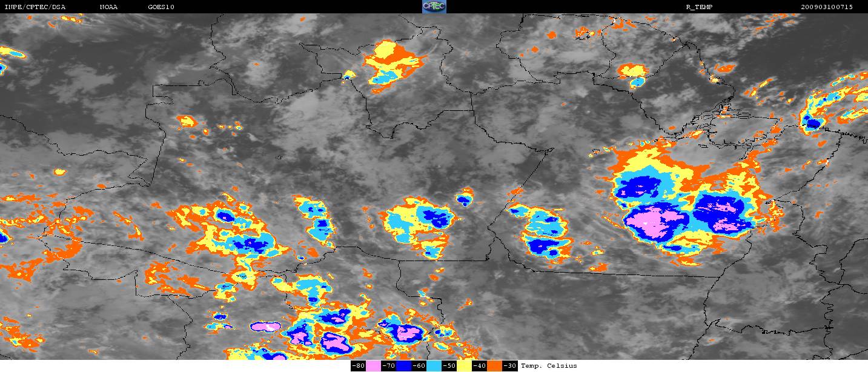Select the -70 legend value

(x=388, y=366)
